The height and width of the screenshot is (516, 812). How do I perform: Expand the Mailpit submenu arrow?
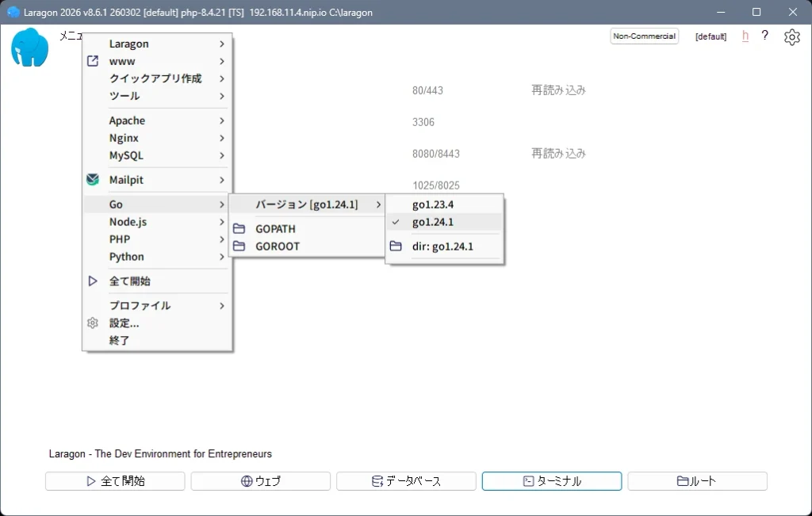(x=222, y=180)
